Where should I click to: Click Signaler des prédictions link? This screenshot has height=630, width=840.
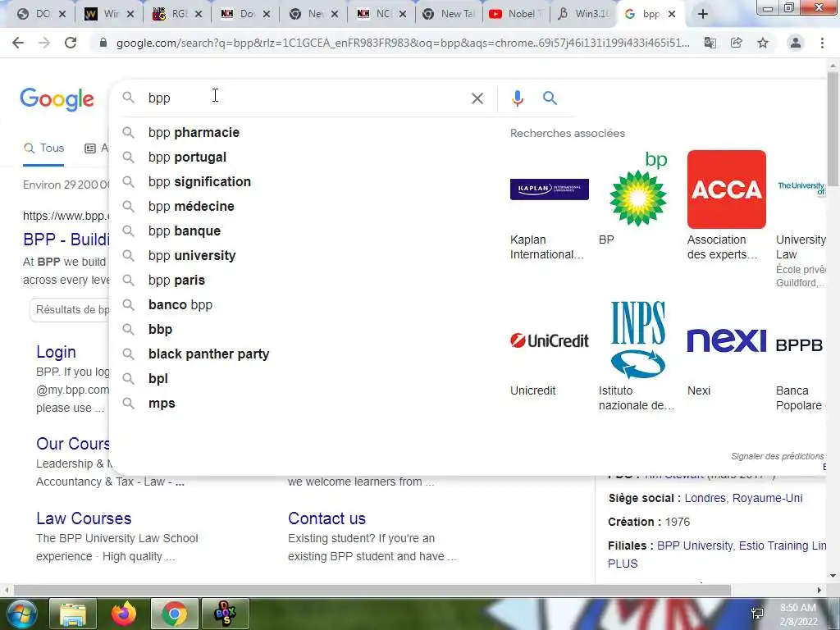pos(778,456)
